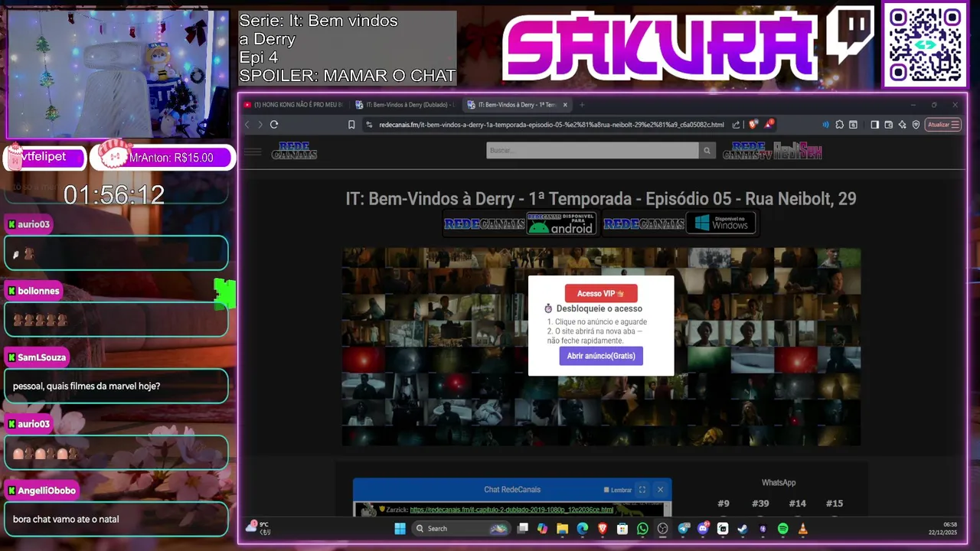Toggle the Lembrar checkbox in chat

(606, 490)
